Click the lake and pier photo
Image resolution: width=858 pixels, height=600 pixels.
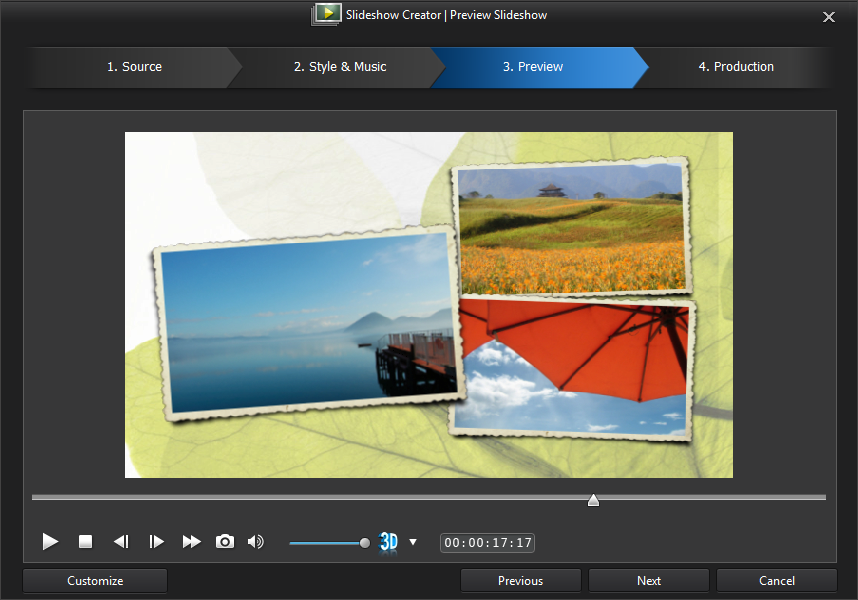point(309,324)
